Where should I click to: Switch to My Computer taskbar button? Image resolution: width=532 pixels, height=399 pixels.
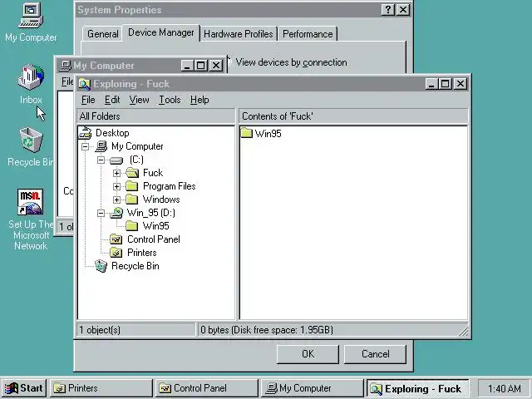[313, 388]
